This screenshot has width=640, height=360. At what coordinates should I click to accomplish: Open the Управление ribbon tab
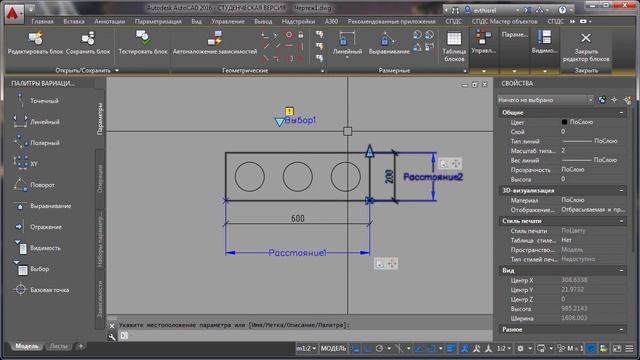pos(228,21)
